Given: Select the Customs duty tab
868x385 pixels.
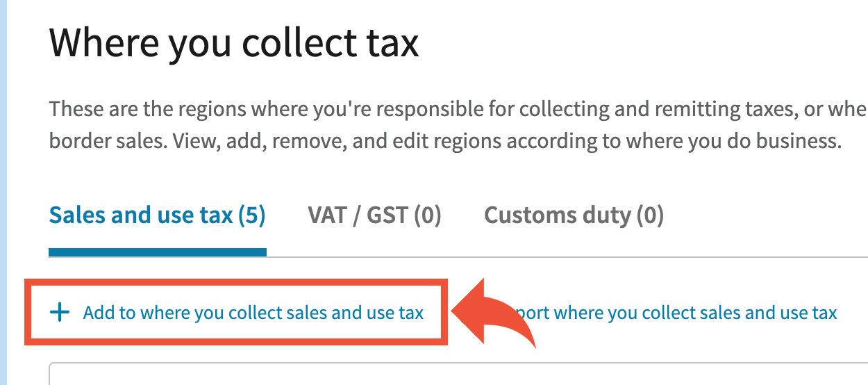Looking at the screenshot, I should point(574,215).
